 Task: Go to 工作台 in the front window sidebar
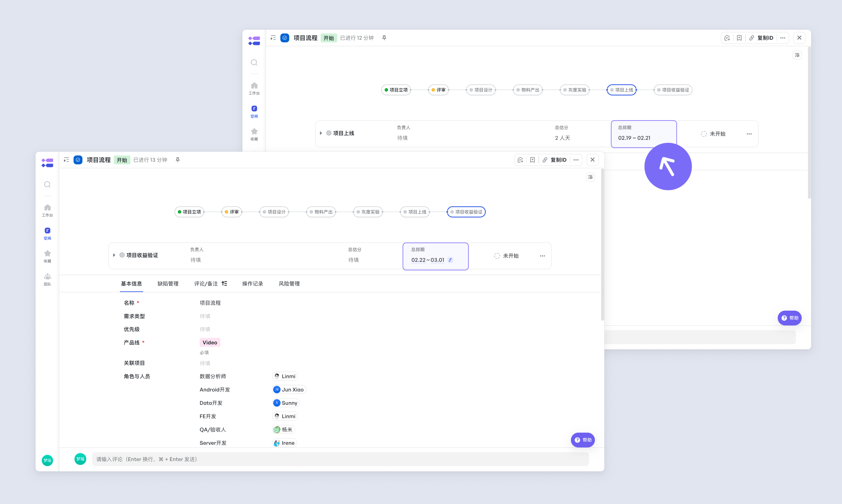47,211
